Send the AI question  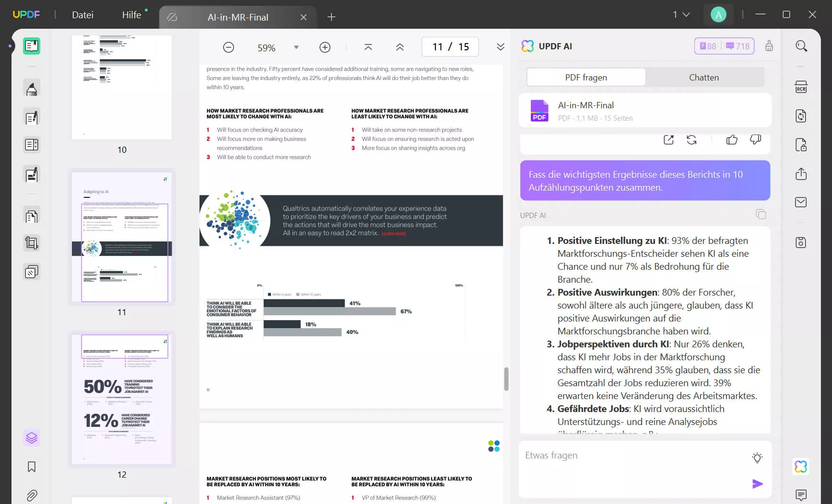757,484
